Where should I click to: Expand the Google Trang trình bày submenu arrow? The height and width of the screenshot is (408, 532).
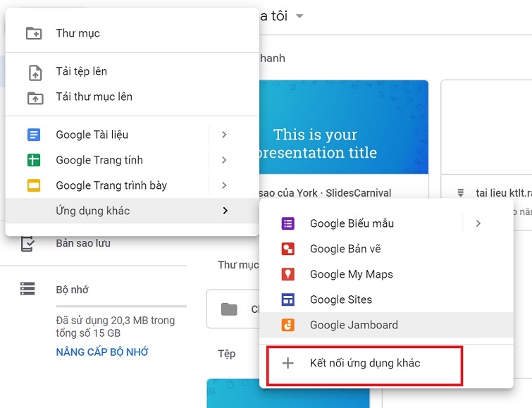(x=224, y=185)
